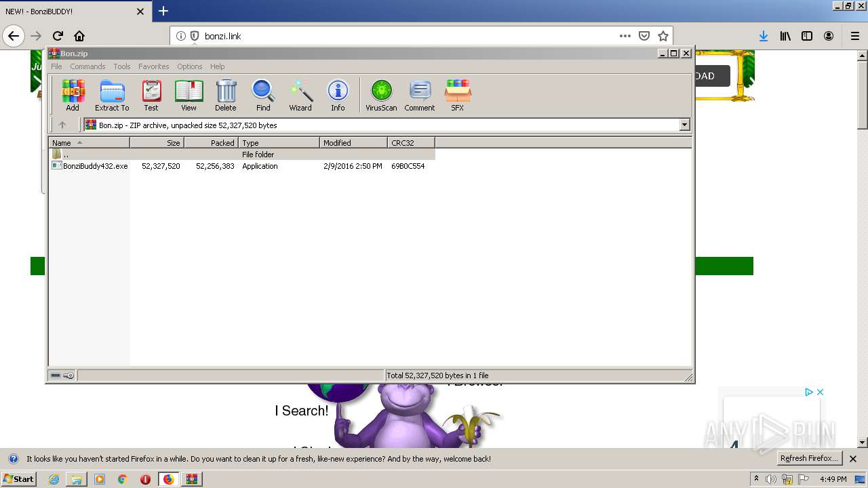
Task: Select the BonziBuddy432.exe file row
Action: pyautogui.click(x=242, y=166)
